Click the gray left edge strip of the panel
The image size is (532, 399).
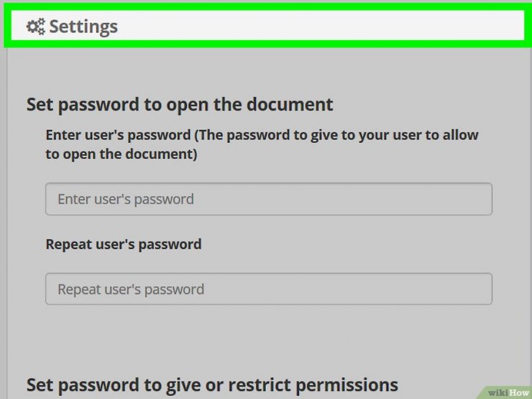4,221
